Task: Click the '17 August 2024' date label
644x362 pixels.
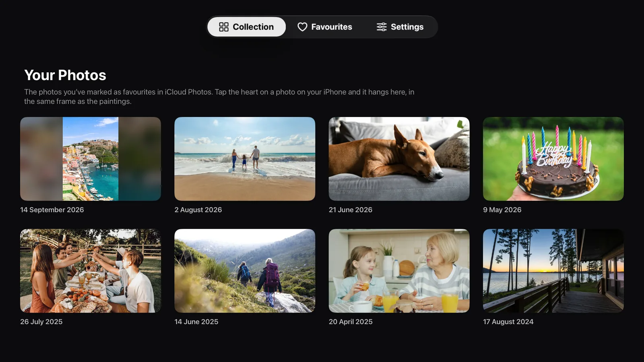Action: (508, 322)
